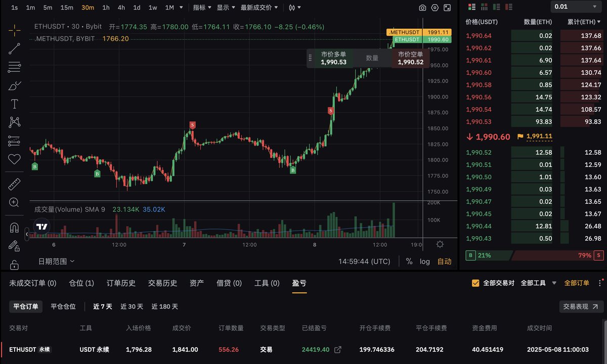This screenshot has height=364, width=607.
Task: Share the 24419.40 realized PnL
Action: coord(338,349)
